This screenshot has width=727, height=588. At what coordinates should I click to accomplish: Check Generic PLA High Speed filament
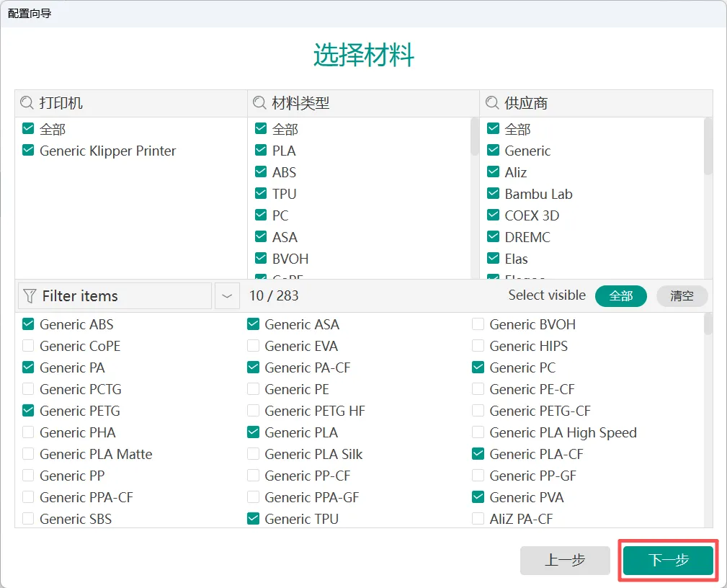478,432
